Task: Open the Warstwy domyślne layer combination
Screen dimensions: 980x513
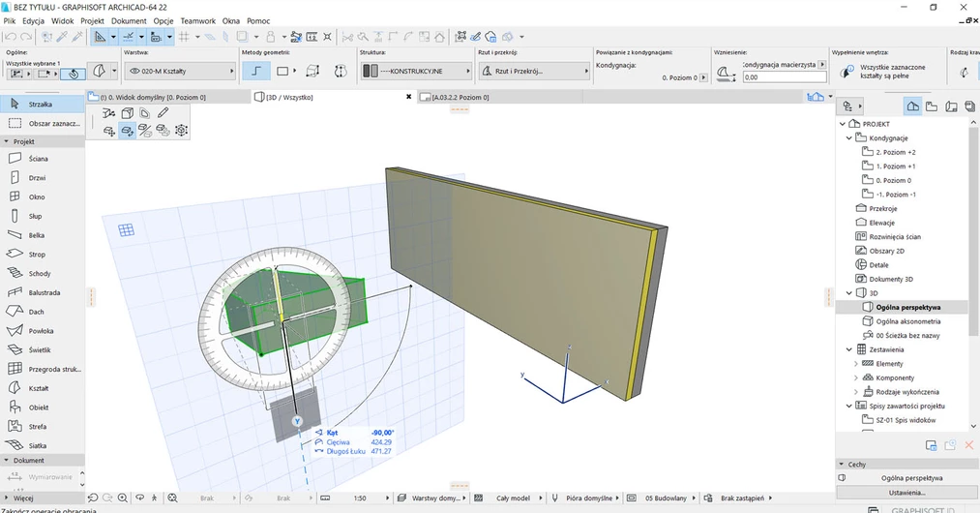Action: coord(431,498)
